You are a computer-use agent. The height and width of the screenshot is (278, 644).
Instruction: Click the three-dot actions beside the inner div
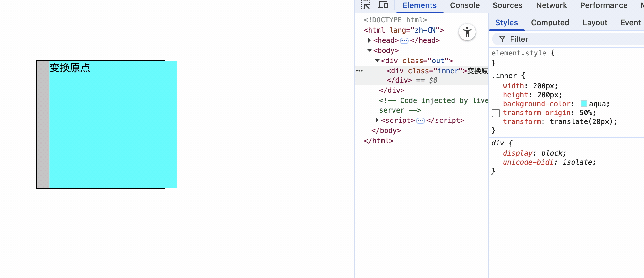coord(359,71)
